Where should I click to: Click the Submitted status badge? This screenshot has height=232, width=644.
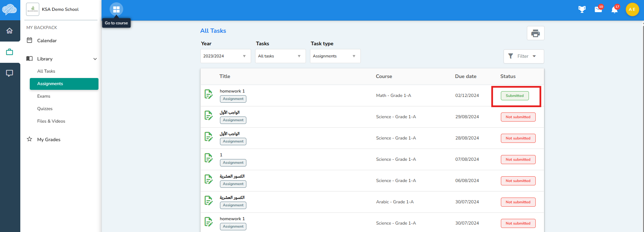[514, 96]
